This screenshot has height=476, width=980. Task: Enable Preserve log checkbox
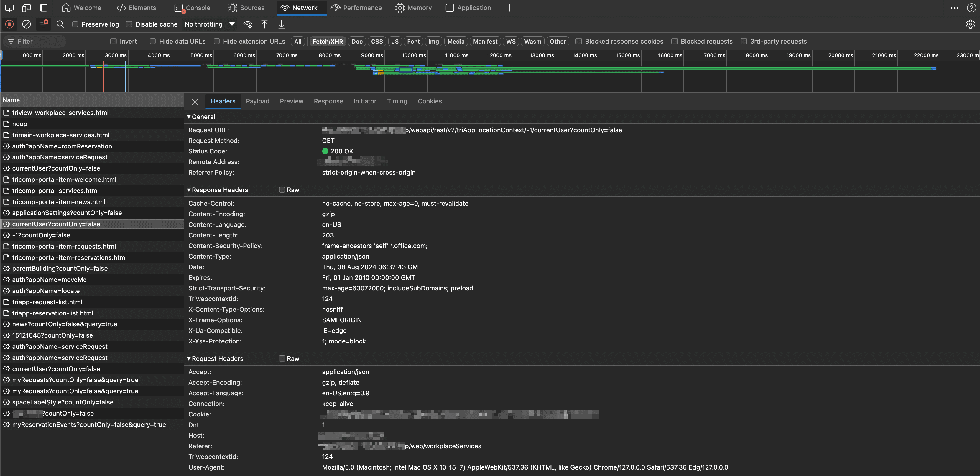[x=75, y=24]
